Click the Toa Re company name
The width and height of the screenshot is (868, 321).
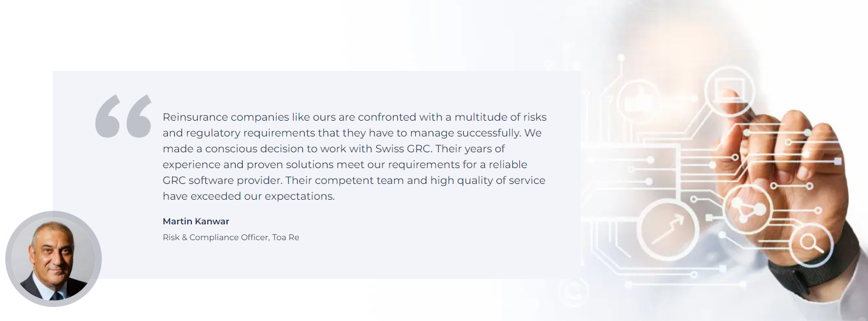(285, 237)
